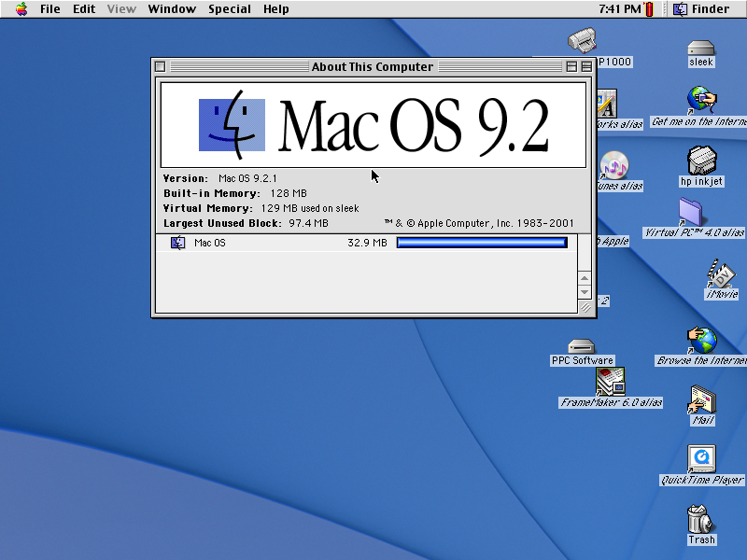
Task: Click the '97.4 MB' largest unused block
Action: tap(308, 223)
